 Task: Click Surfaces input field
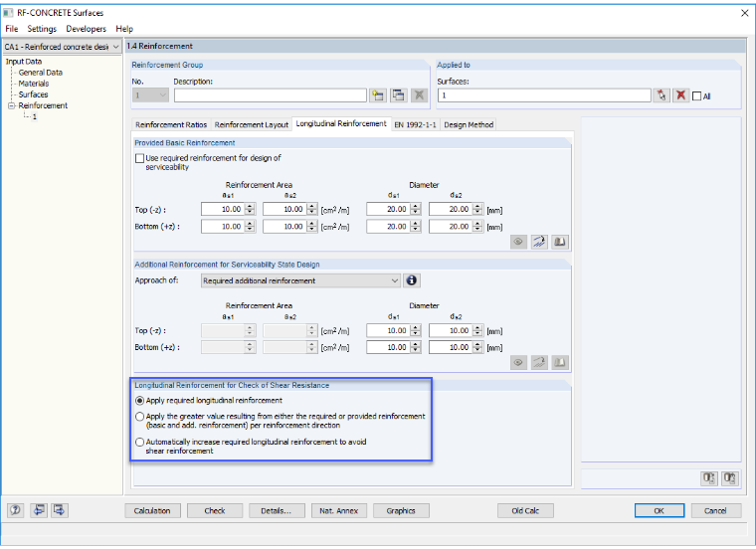tap(544, 95)
